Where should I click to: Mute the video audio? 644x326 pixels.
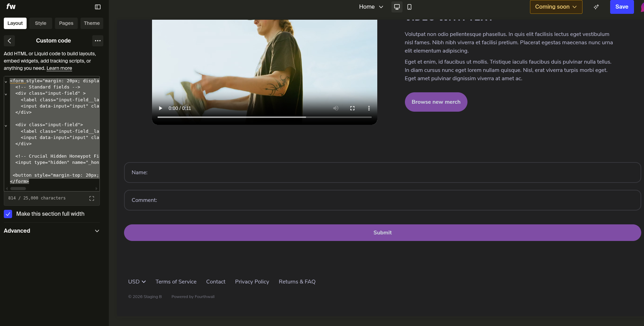pos(336,108)
